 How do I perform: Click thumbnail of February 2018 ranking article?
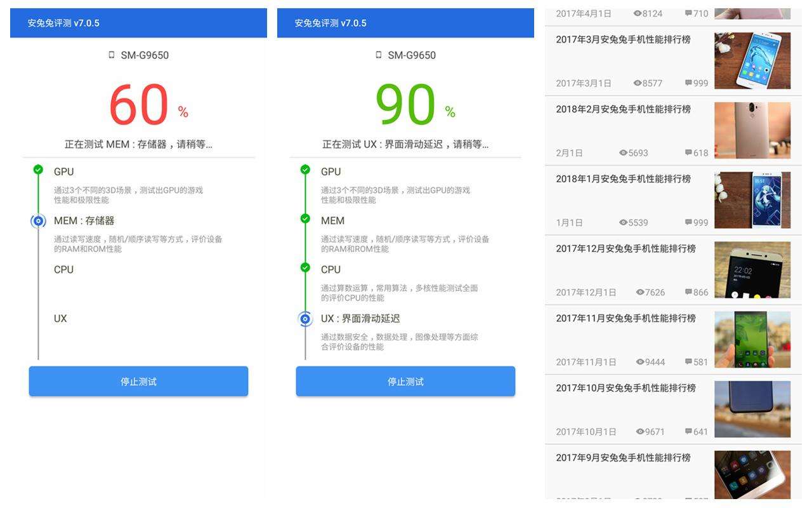(x=752, y=131)
